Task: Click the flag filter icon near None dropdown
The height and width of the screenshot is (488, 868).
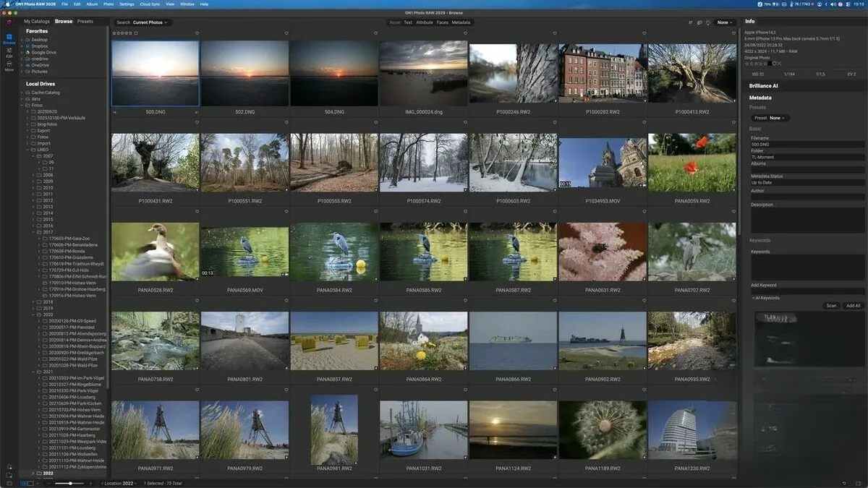Action: click(691, 22)
